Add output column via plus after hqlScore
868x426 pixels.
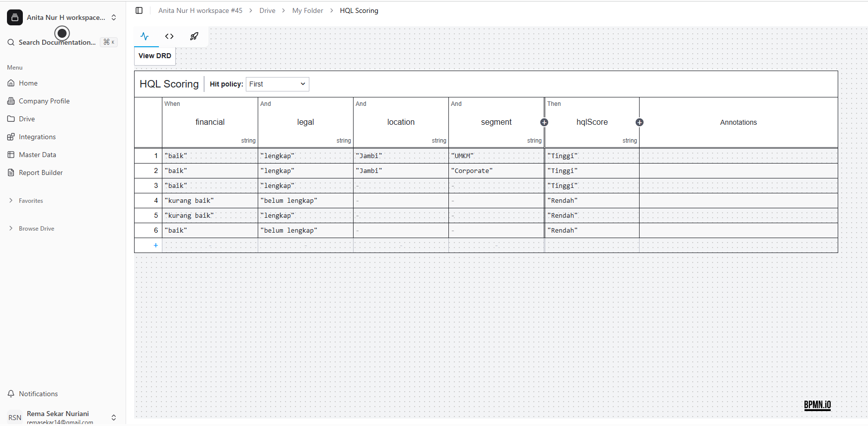coord(640,122)
